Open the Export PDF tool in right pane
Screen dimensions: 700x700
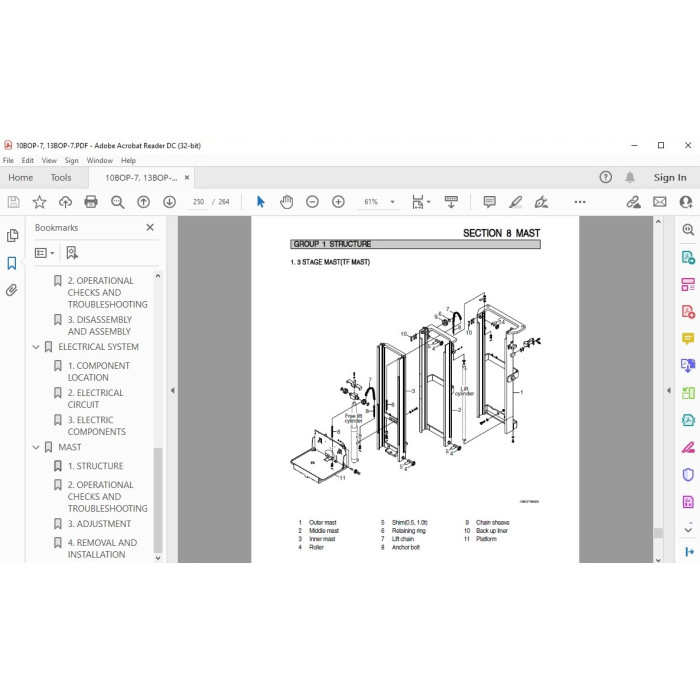688,258
